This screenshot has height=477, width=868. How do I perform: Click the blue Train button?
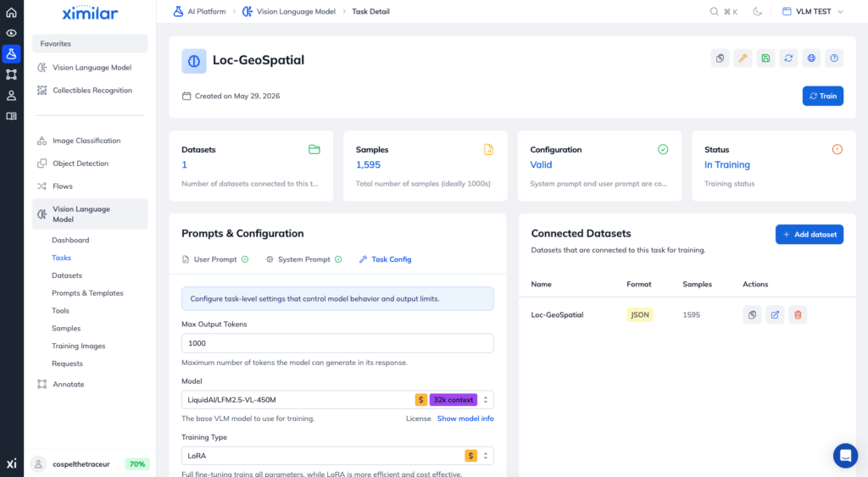pyautogui.click(x=822, y=96)
